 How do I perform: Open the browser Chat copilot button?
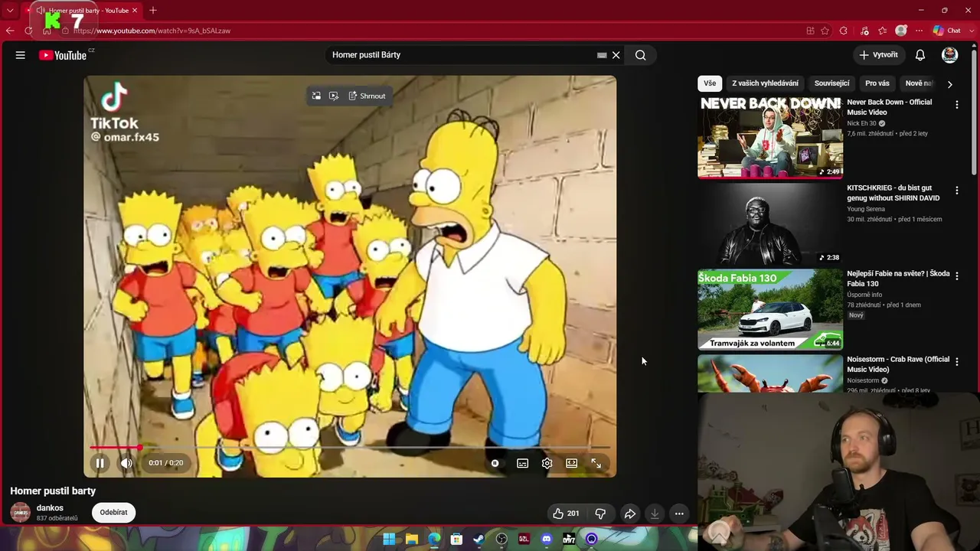[x=946, y=31]
